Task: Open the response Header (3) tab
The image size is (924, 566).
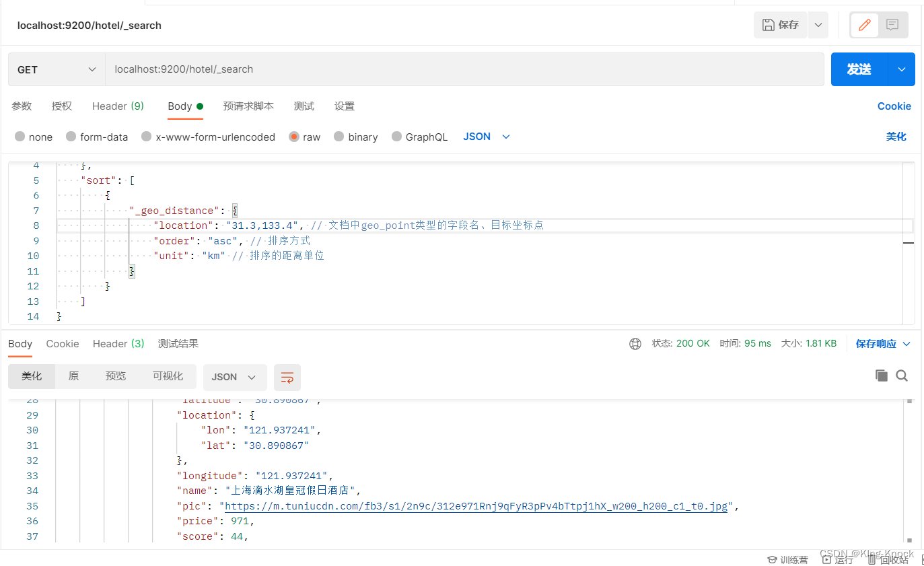Action: click(x=118, y=344)
